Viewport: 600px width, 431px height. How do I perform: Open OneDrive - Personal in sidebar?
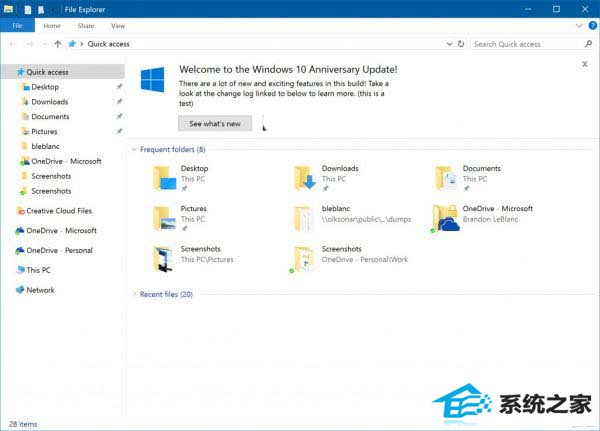point(59,250)
